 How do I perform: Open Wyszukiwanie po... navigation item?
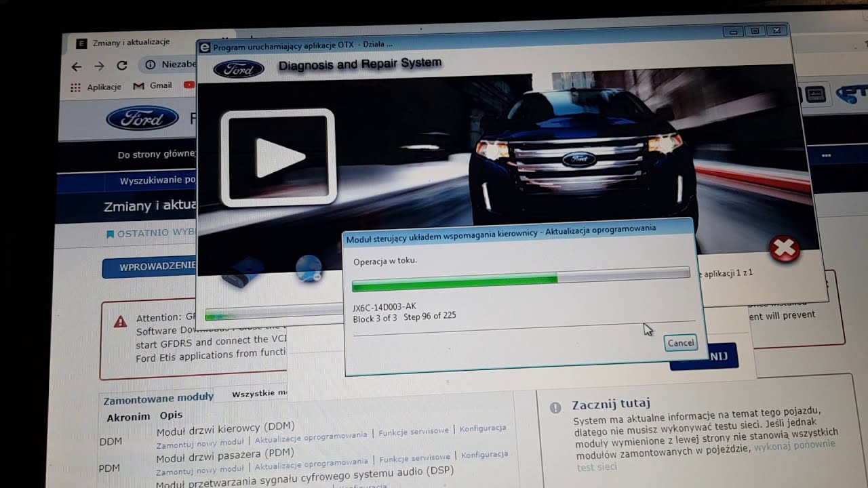pyautogui.click(x=158, y=181)
